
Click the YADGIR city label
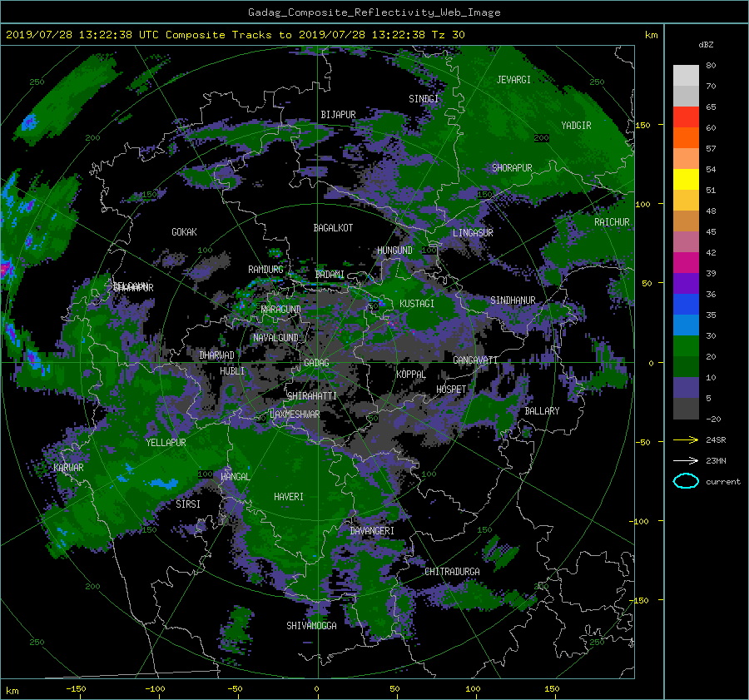tap(576, 126)
